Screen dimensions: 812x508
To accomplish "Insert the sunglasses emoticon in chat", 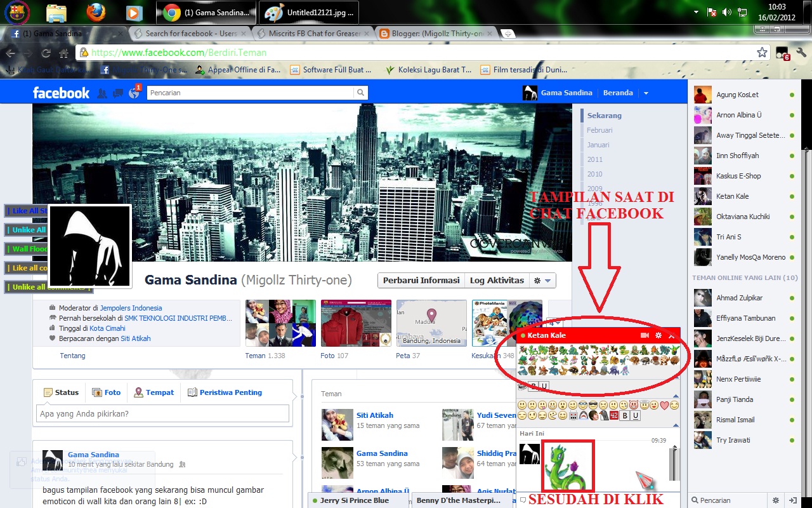I will click(x=593, y=405).
